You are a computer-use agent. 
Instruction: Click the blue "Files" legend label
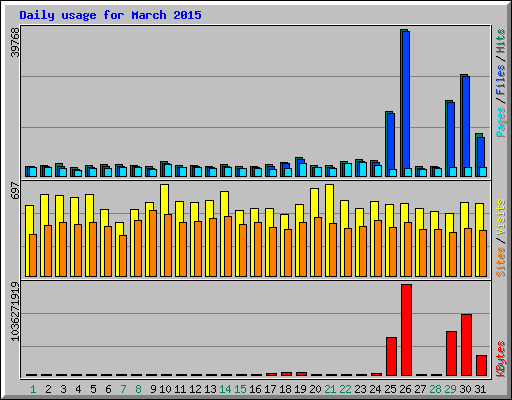pos(500,80)
